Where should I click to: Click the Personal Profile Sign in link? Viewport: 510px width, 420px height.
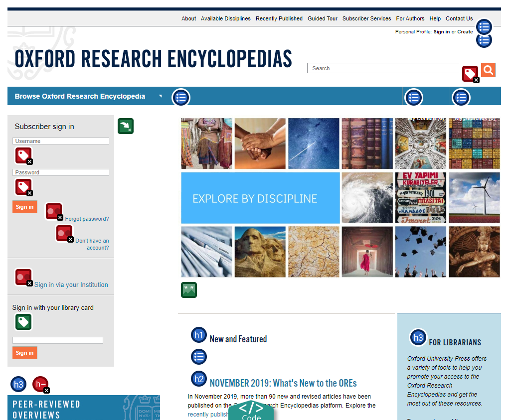pos(441,32)
